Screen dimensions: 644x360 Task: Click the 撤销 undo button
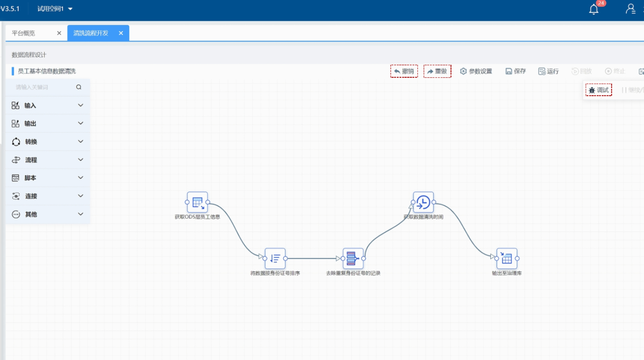click(x=404, y=71)
